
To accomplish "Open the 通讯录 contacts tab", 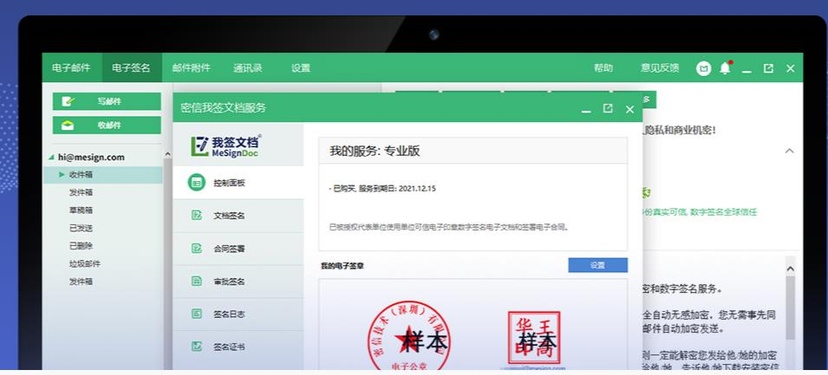I will (x=248, y=68).
